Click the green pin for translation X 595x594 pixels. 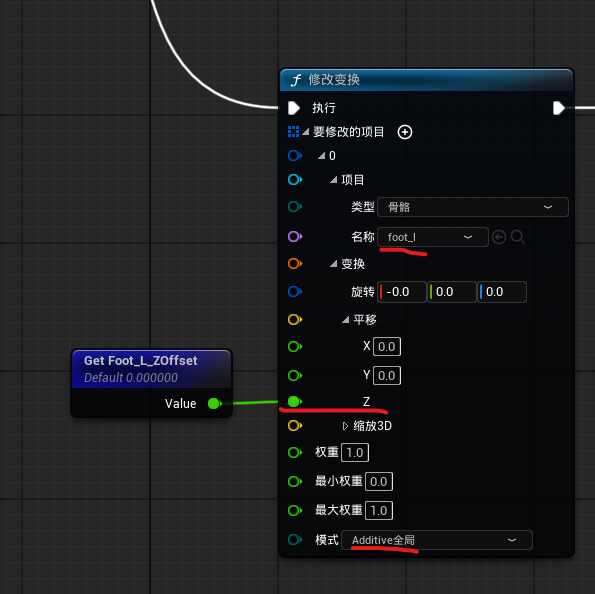(x=295, y=347)
